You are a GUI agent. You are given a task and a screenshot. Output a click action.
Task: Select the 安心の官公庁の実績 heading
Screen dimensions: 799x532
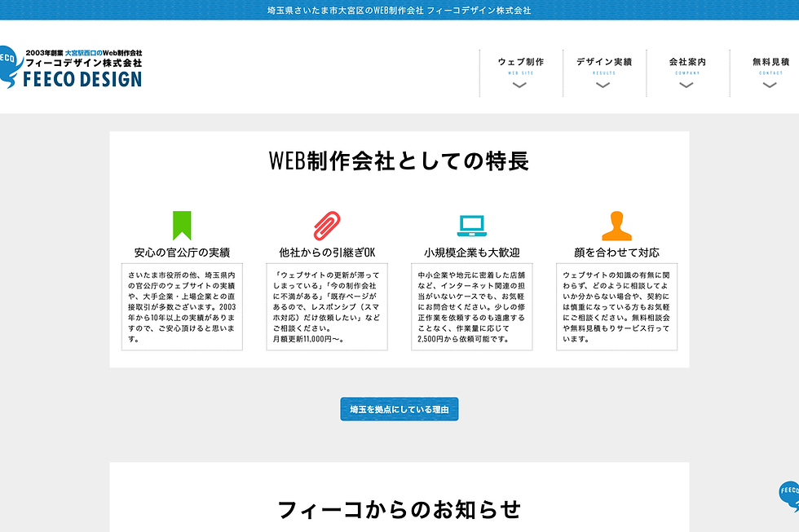182,253
